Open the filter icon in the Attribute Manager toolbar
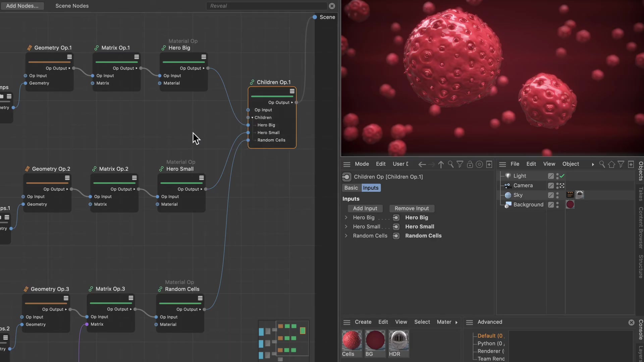Image resolution: width=644 pixels, height=362 pixels. (x=460, y=164)
